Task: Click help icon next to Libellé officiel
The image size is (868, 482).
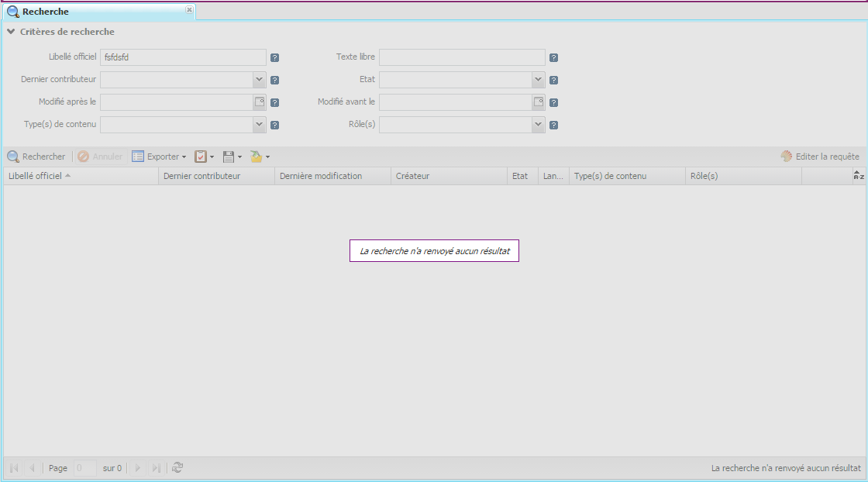Action: (x=274, y=57)
